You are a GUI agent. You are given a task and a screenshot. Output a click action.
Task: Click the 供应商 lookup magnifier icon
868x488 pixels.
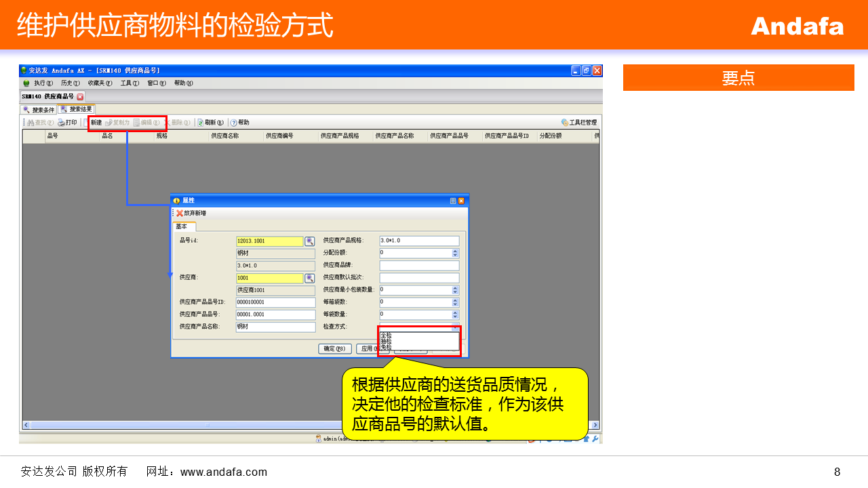pos(310,278)
